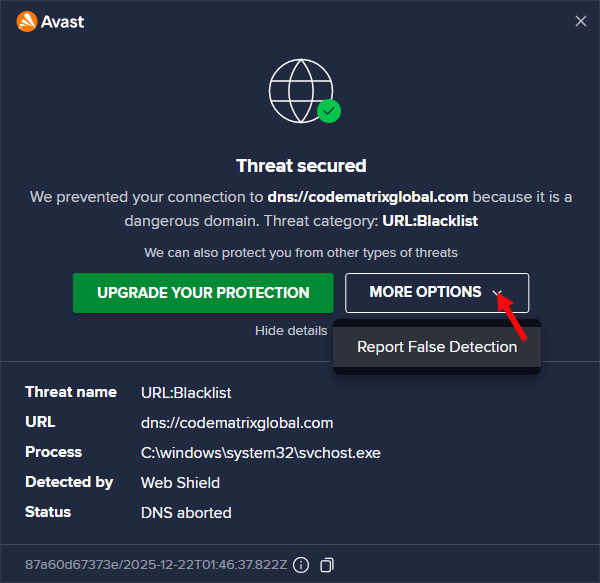Click Upgrade Your Protection button

click(x=203, y=293)
